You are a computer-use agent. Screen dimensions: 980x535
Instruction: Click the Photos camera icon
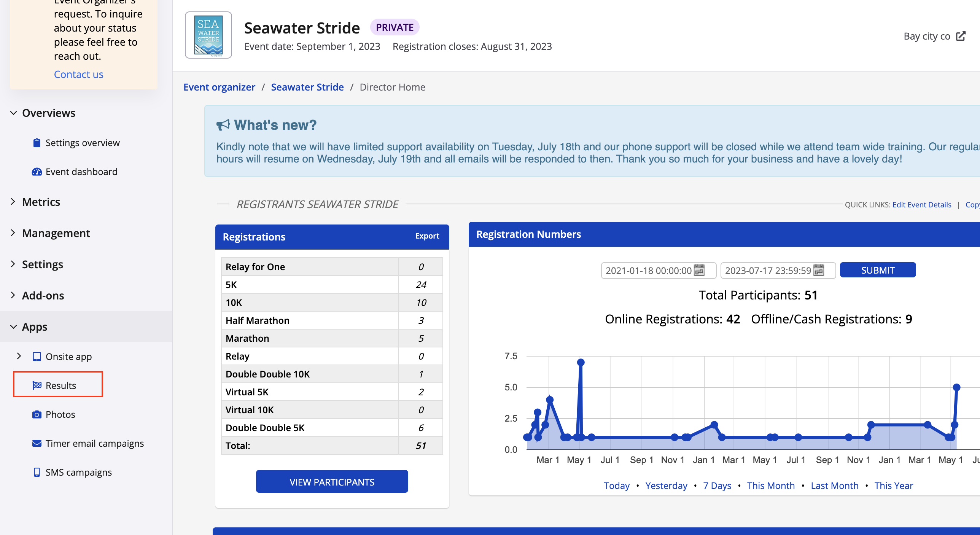pos(37,414)
